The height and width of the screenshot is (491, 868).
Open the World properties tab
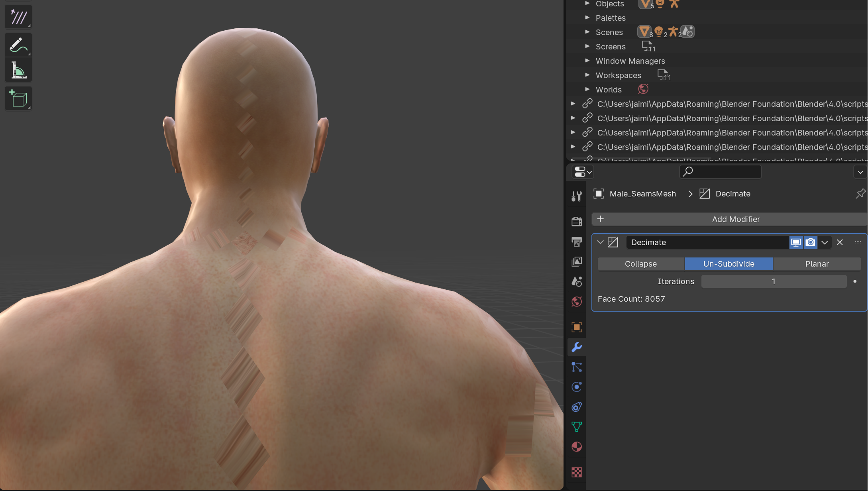(577, 302)
